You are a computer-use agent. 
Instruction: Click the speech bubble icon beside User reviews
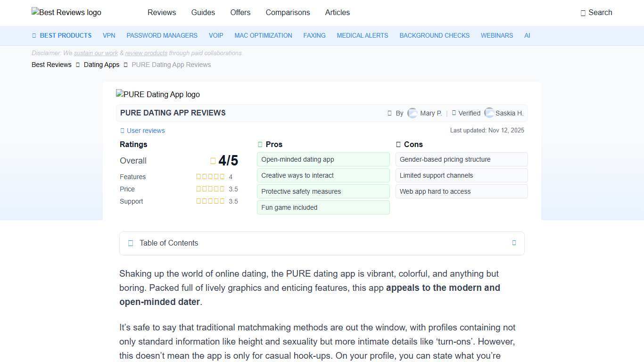coord(122,130)
